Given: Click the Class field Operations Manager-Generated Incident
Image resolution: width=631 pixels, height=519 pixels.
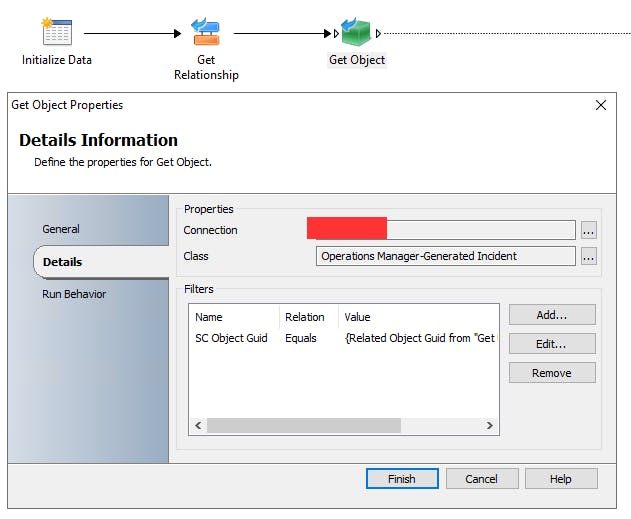Looking at the screenshot, I should [x=445, y=256].
